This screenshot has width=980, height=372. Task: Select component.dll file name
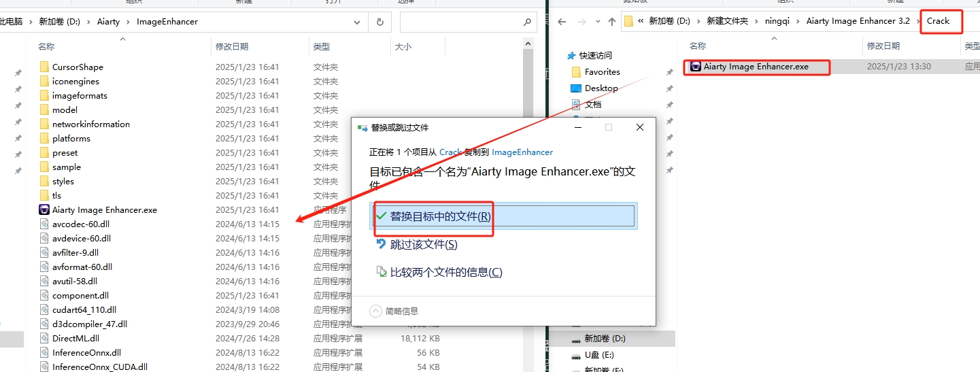coord(80,296)
